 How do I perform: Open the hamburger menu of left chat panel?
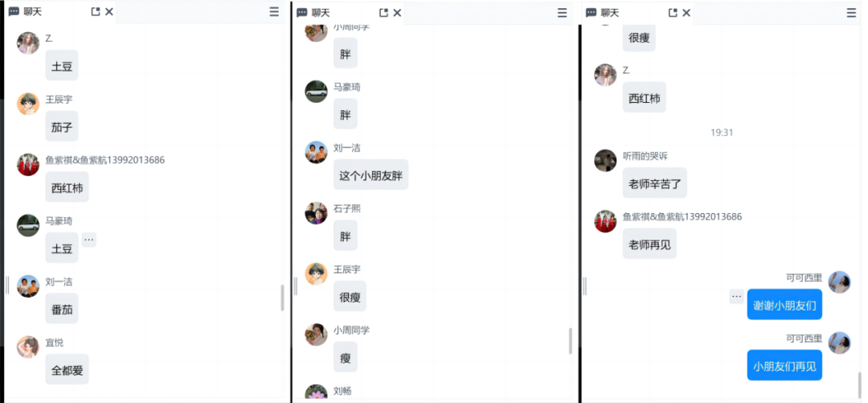click(274, 11)
